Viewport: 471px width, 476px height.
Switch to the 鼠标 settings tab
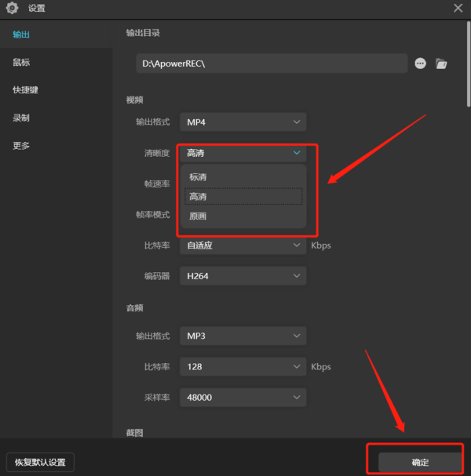coord(22,63)
